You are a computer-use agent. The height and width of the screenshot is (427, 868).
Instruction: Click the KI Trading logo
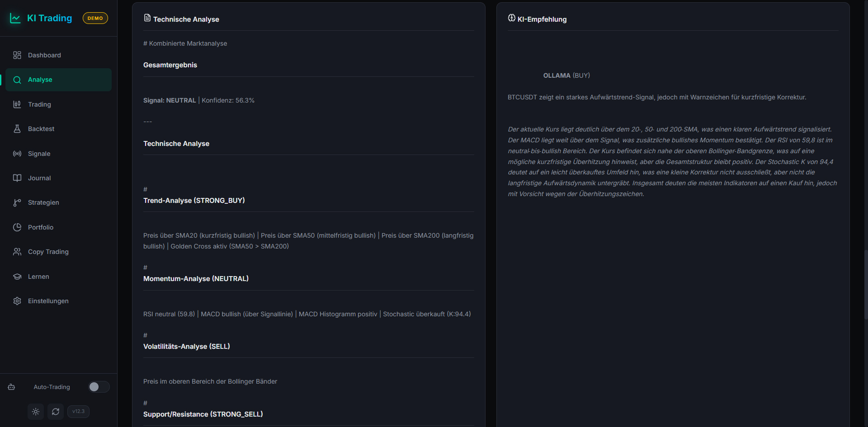tap(41, 18)
